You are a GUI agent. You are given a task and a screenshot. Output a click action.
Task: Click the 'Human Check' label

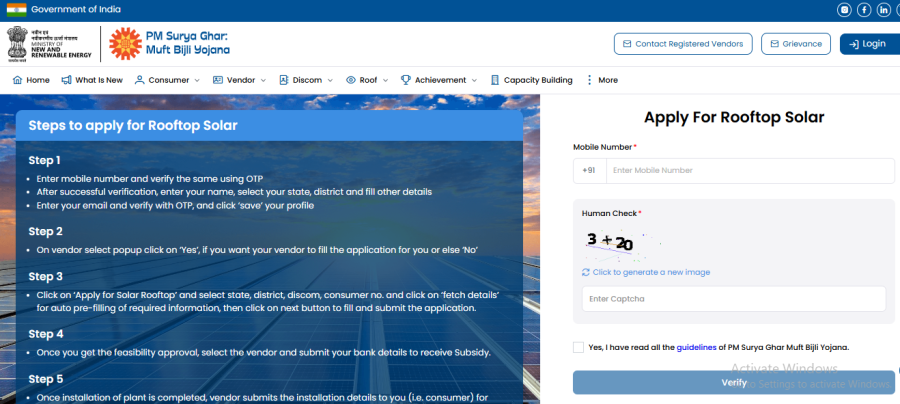pyautogui.click(x=611, y=213)
